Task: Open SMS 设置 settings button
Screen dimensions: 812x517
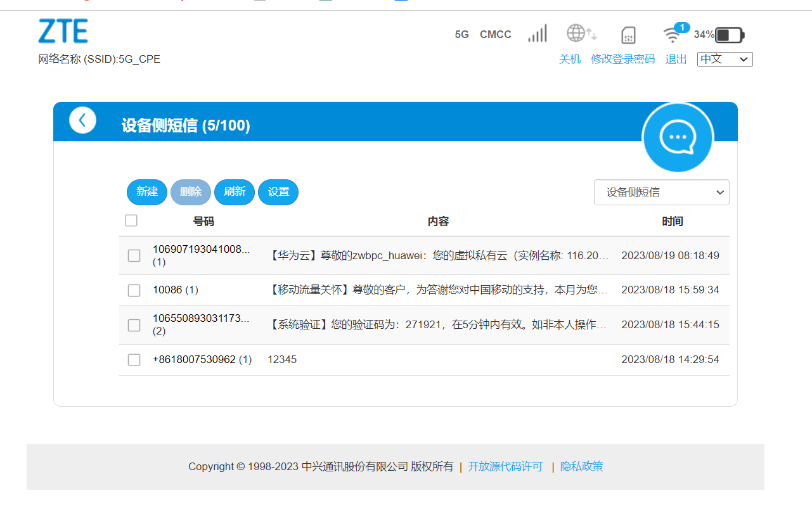Action: click(x=278, y=192)
